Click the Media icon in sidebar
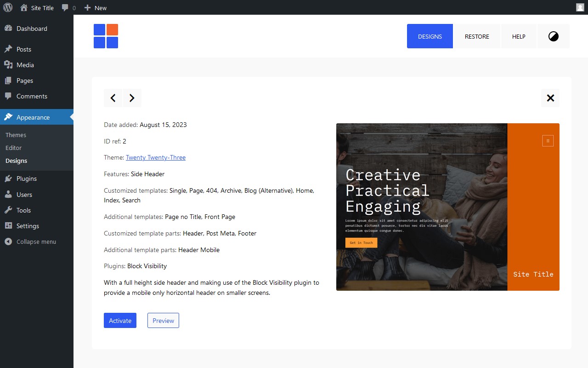 click(x=8, y=65)
